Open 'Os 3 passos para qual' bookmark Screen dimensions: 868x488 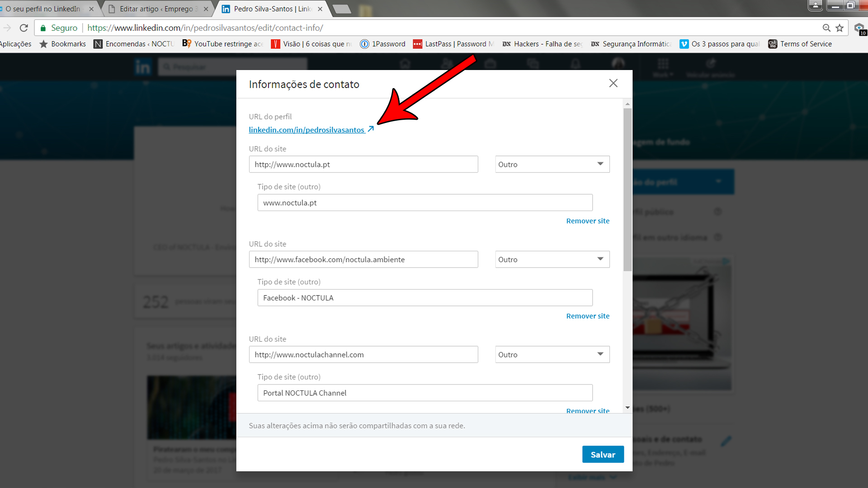[720, 44]
